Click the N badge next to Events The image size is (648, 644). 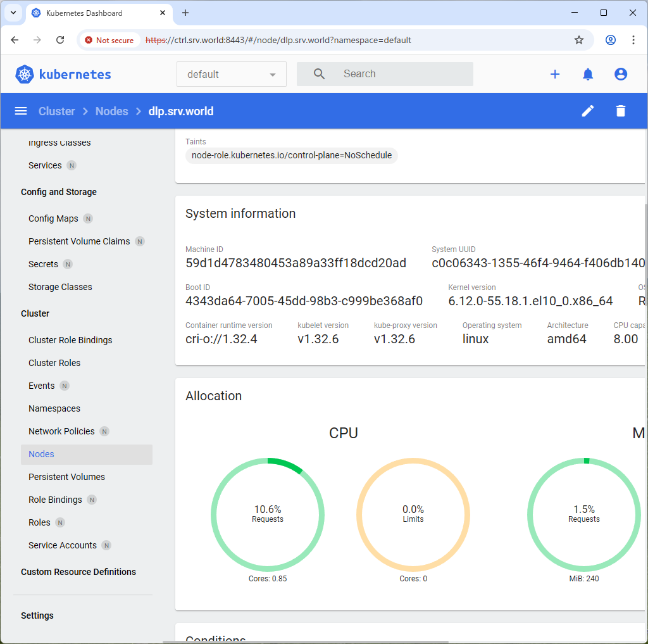coord(64,386)
